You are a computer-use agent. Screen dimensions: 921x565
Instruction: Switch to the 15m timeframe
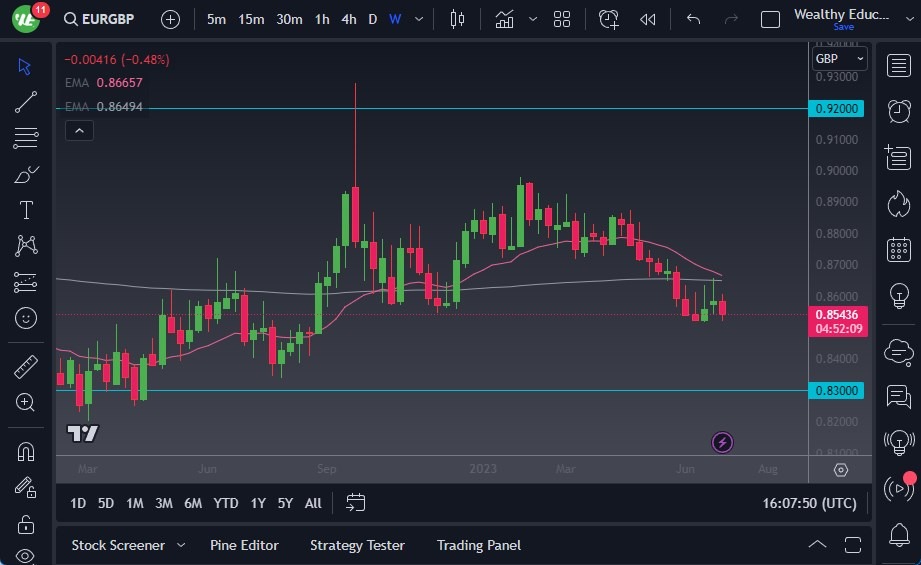[251, 19]
